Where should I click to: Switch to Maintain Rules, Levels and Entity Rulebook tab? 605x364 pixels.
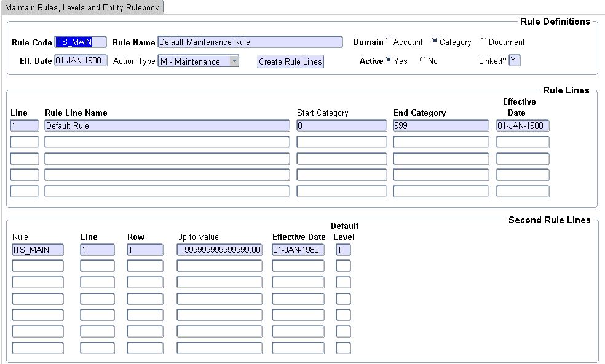tap(82, 7)
